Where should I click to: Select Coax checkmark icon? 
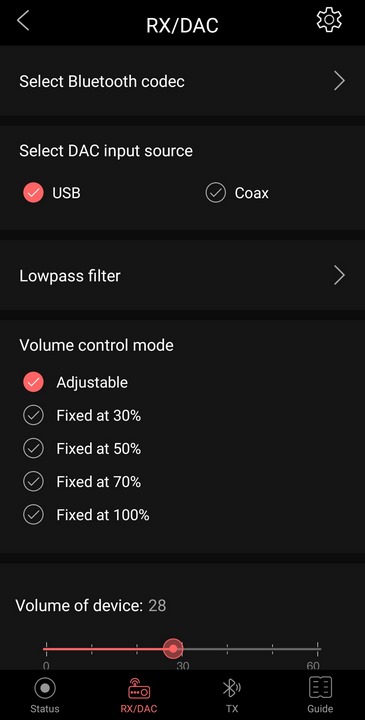[x=215, y=193]
